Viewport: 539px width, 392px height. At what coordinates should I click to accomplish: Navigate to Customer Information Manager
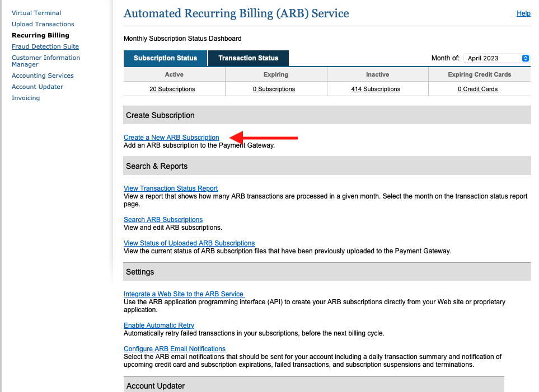(x=45, y=61)
